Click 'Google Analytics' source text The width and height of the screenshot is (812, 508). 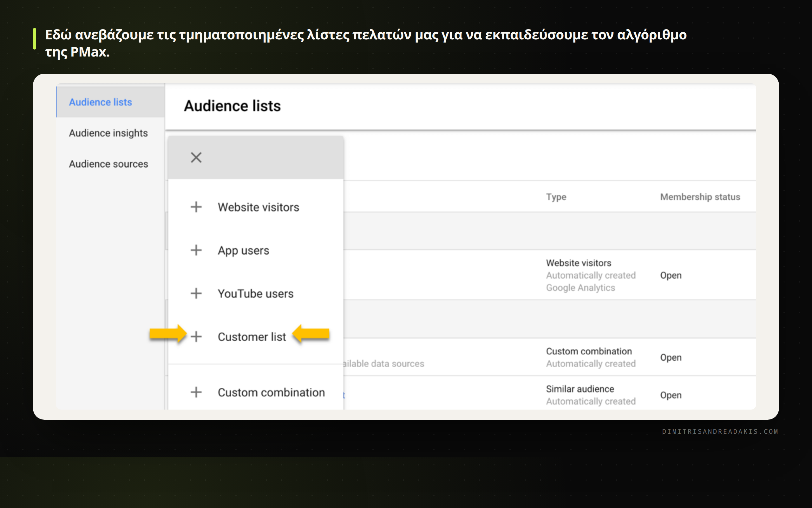580,288
